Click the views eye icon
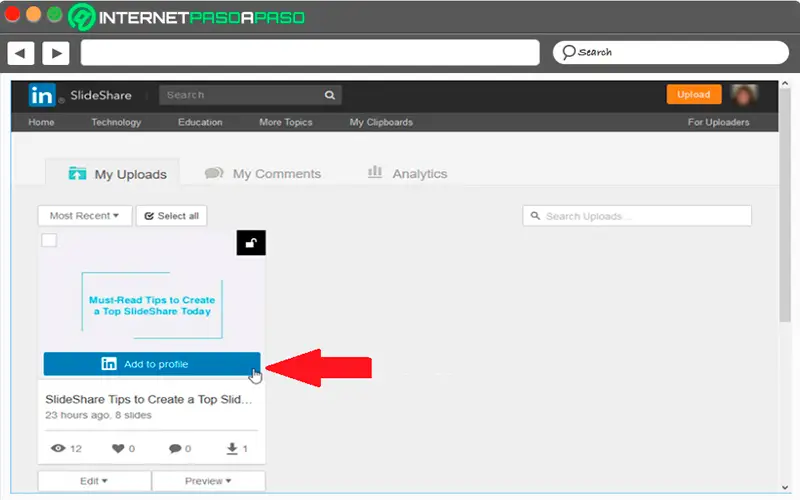 [x=58, y=448]
